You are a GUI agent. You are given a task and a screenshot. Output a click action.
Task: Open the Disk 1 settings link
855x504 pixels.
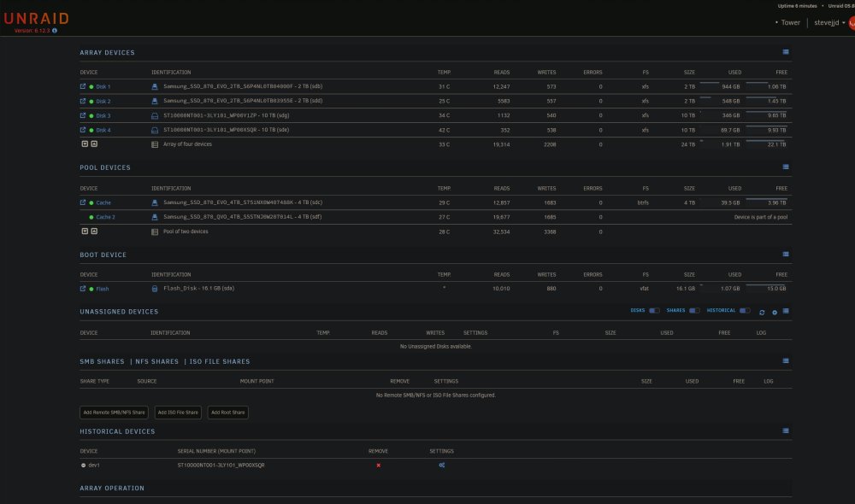(x=103, y=86)
